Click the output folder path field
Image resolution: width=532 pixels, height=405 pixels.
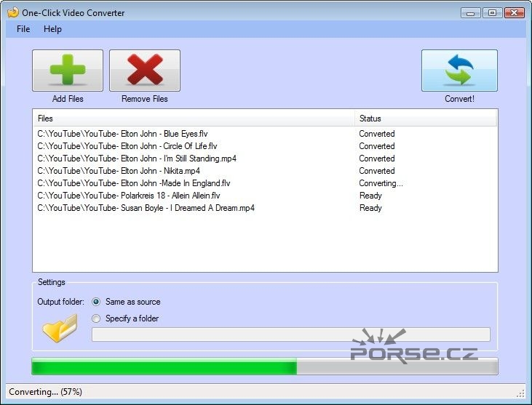pyautogui.click(x=290, y=334)
